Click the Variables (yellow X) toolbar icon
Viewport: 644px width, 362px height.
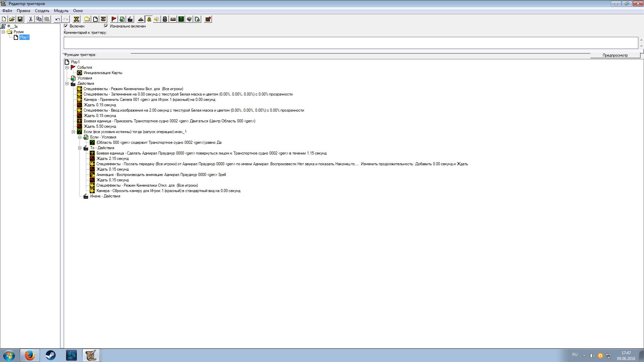(76, 19)
